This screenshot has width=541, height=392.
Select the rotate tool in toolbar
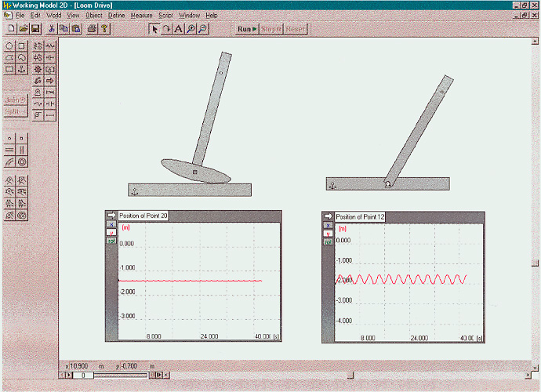(166, 29)
